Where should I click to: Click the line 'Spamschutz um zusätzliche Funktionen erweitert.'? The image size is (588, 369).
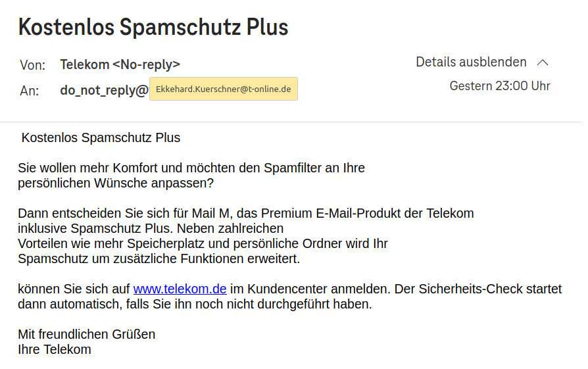tap(159, 258)
